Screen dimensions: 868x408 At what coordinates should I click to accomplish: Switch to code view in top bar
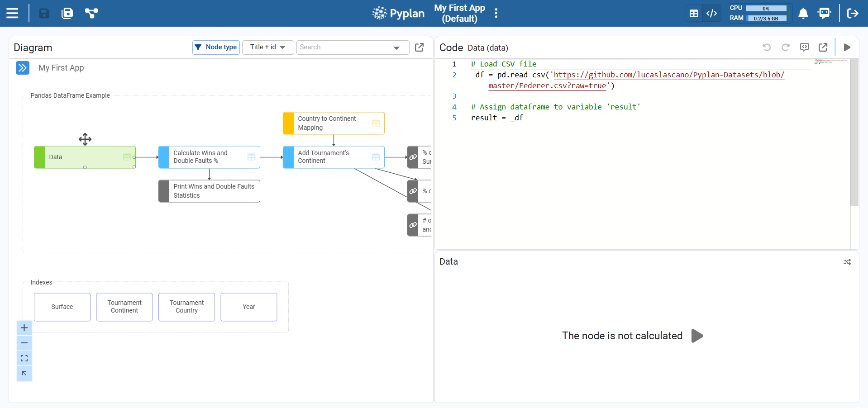711,13
